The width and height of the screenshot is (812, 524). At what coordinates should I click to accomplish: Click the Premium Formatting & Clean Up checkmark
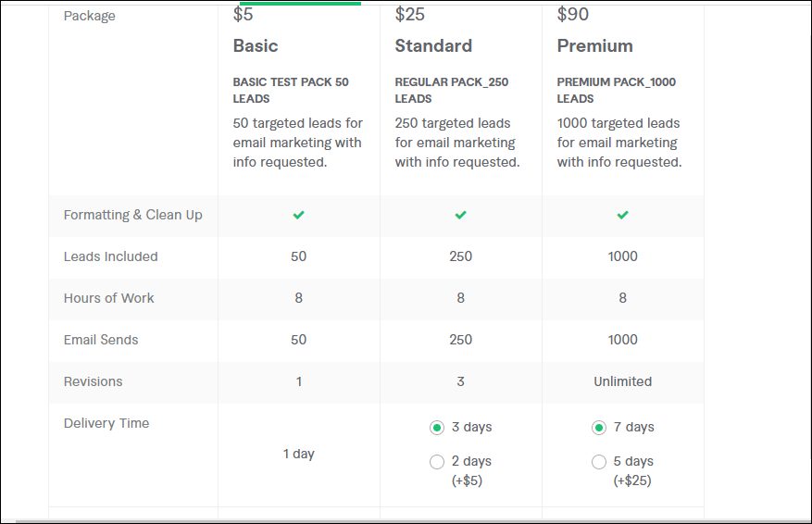coord(622,215)
